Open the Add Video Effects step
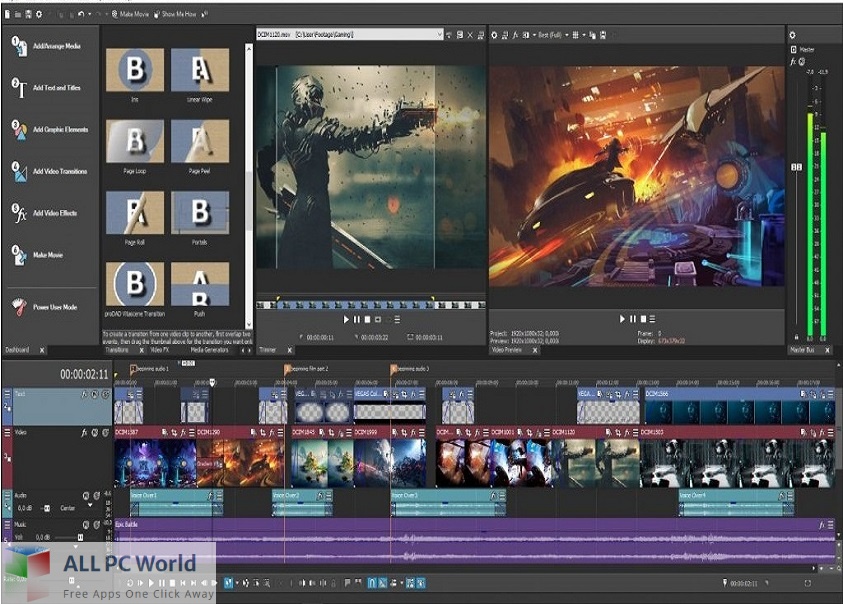843x604 pixels. 45,214
